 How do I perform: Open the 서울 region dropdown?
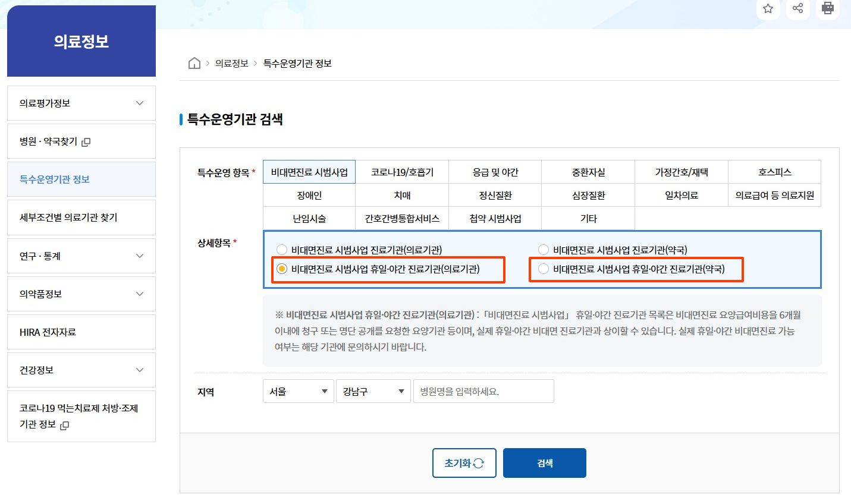tap(298, 391)
